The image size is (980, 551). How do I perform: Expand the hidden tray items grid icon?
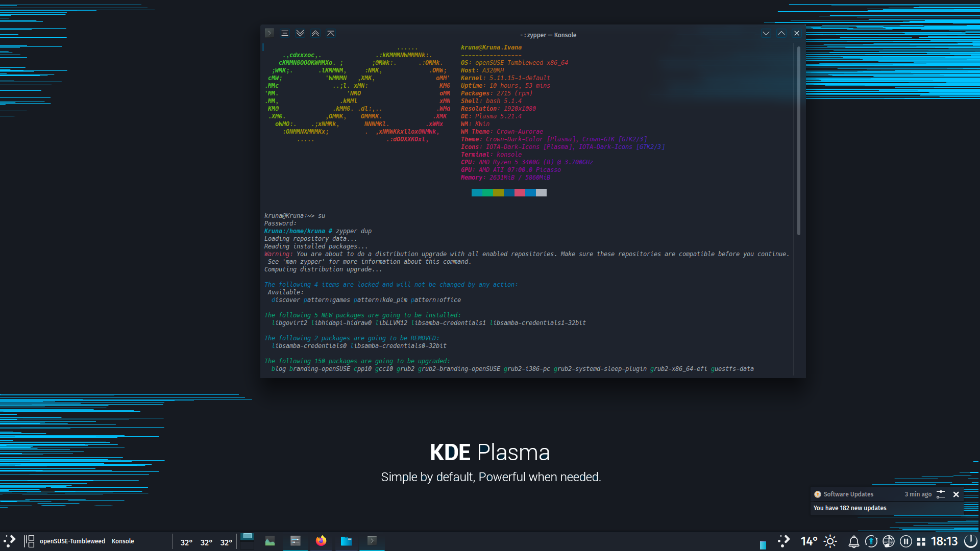(921, 542)
